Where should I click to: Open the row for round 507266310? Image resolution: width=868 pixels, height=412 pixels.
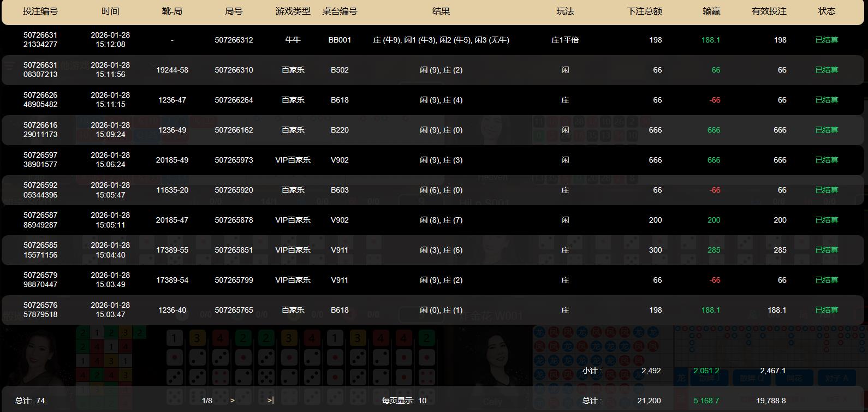point(234,70)
